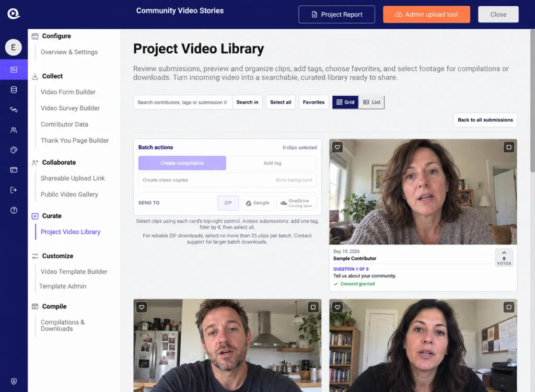535x392 pixels.
Task: Click the Project Report button
Action: pos(337,14)
